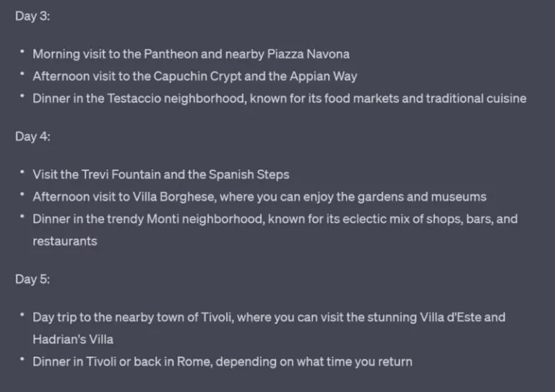Click the bullet before "Morning visit to the Pantheon"
This screenshot has width=555, height=392.
click(x=22, y=52)
